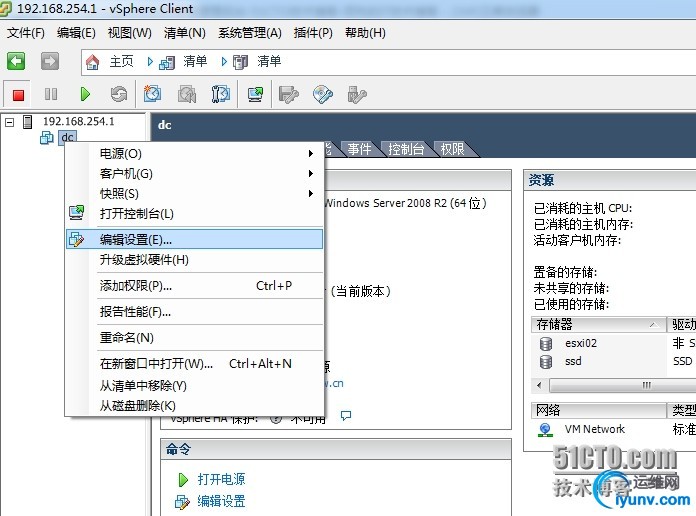
Task: Open the 帮助(H) menu
Action: (365, 33)
